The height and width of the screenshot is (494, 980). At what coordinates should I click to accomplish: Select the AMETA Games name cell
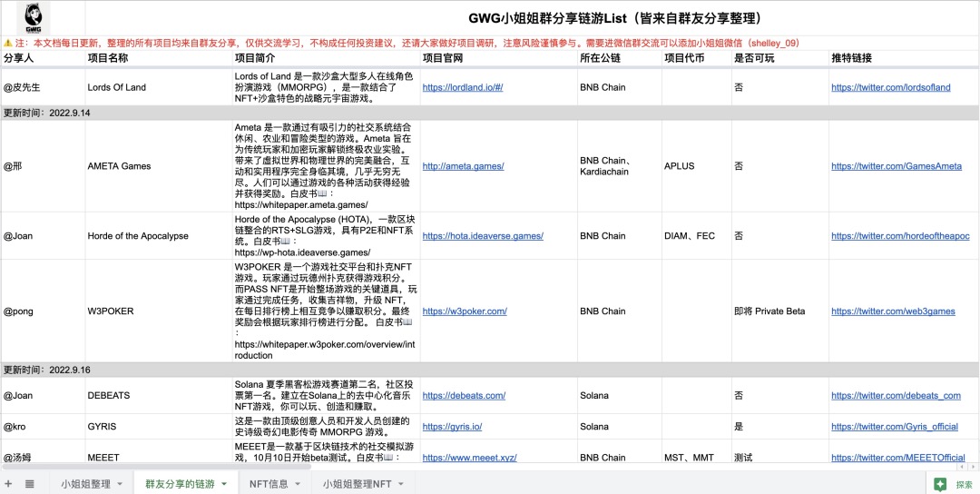[159, 166]
